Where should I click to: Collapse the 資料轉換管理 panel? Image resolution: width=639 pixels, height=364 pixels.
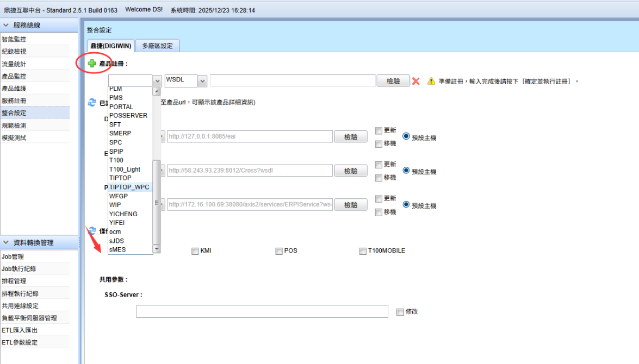coord(6,243)
